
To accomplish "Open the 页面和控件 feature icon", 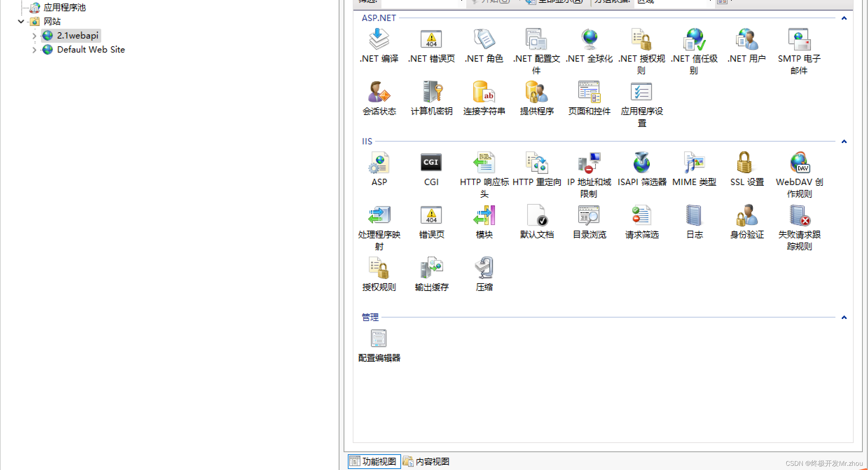I will point(589,92).
